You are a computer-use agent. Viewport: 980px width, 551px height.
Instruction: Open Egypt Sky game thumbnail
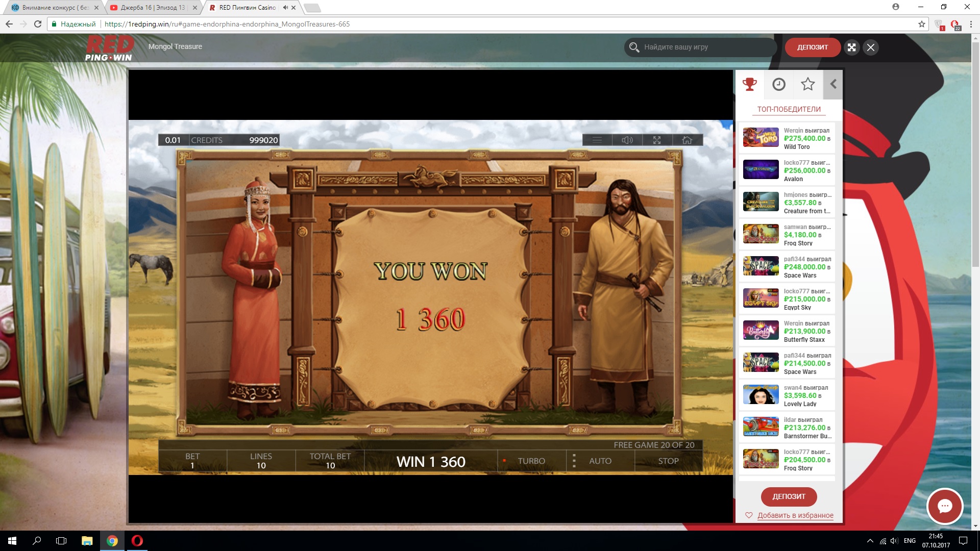pos(761,298)
